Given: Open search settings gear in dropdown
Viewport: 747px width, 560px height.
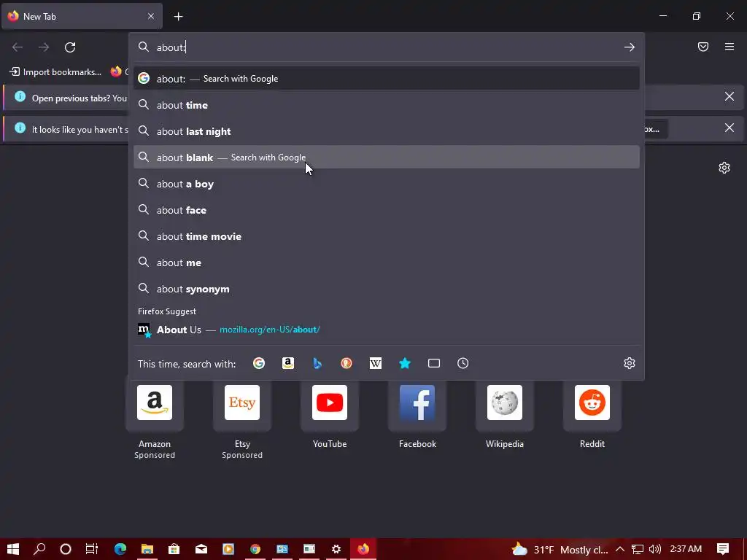Looking at the screenshot, I should pyautogui.click(x=630, y=363).
